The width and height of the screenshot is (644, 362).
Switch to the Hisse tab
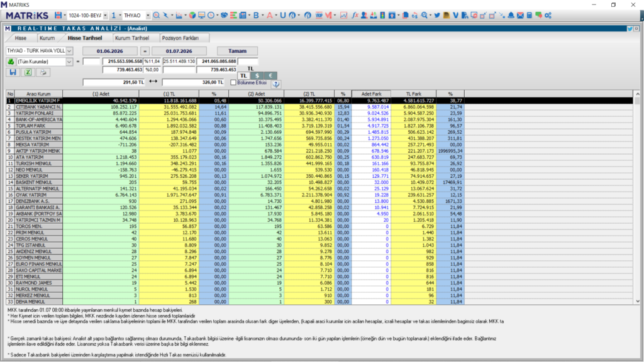coord(21,38)
